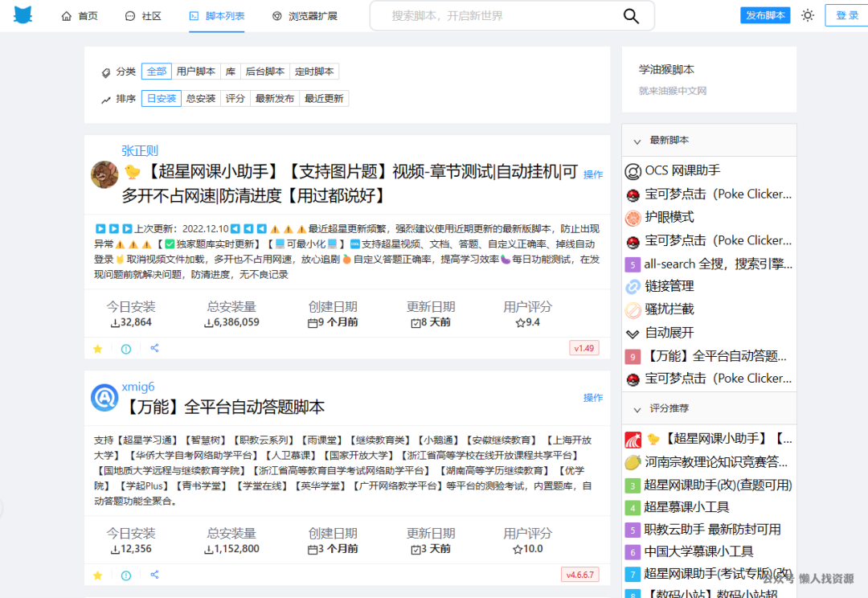Viewport: 868px width, 598px height.
Task: Sort by 总安装
Action: (x=200, y=99)
